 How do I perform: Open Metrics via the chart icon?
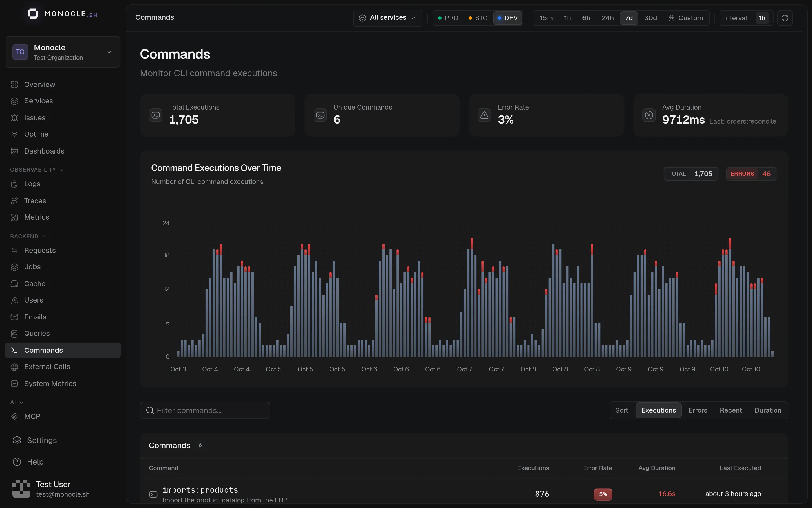point(14,217)
